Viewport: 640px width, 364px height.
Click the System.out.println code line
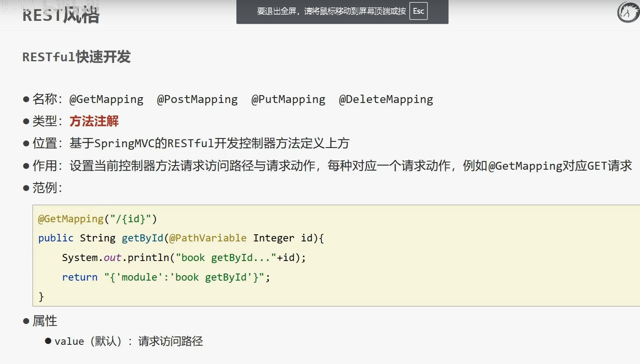pyautogui.click(x=183, y=258)
